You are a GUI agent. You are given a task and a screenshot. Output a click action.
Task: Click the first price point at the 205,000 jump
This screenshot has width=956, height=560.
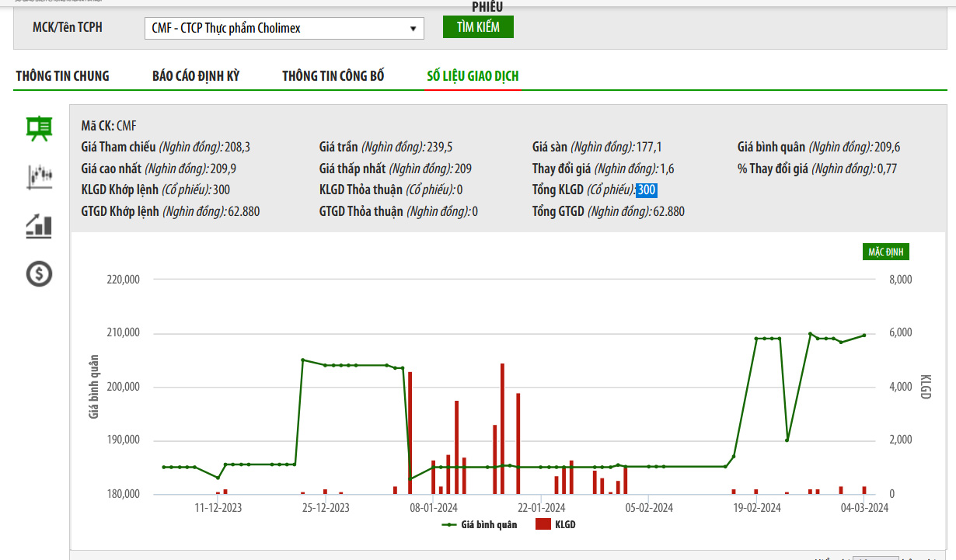point(302,360)
